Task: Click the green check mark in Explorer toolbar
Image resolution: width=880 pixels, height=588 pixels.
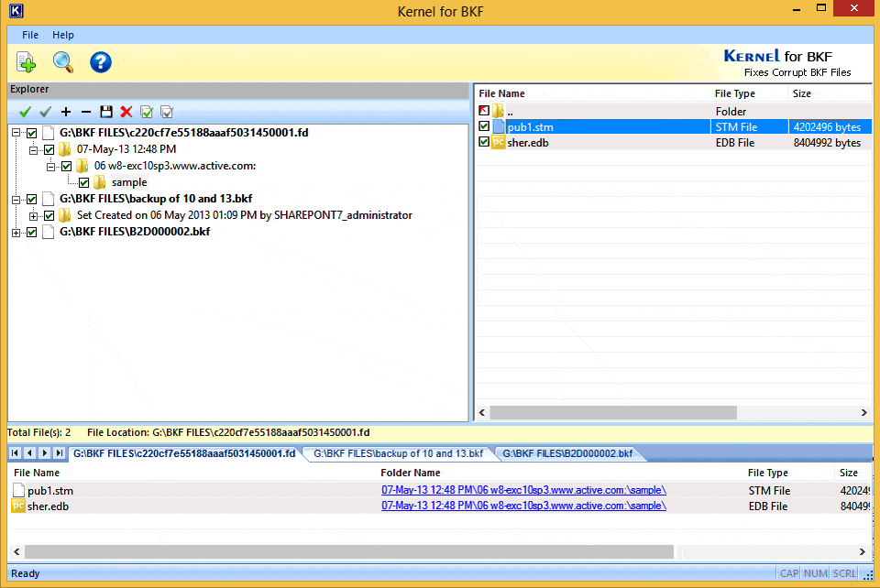Action: click(x=25, y=112)
